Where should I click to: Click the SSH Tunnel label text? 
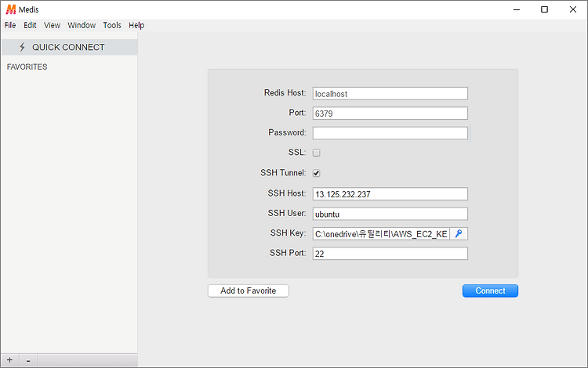click(283, 172)
